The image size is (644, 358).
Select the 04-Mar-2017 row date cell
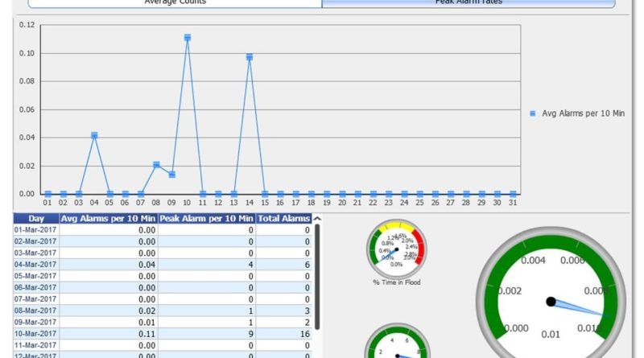[36, 264]
